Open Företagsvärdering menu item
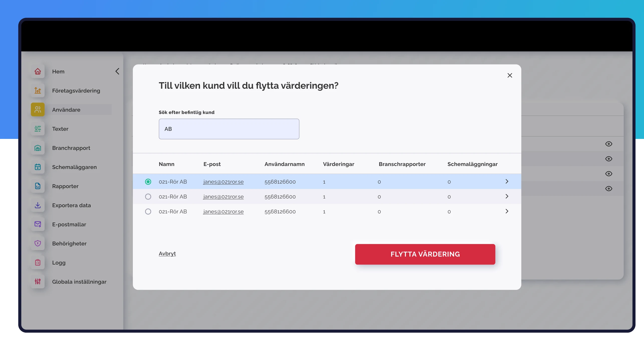 point(76,91)
